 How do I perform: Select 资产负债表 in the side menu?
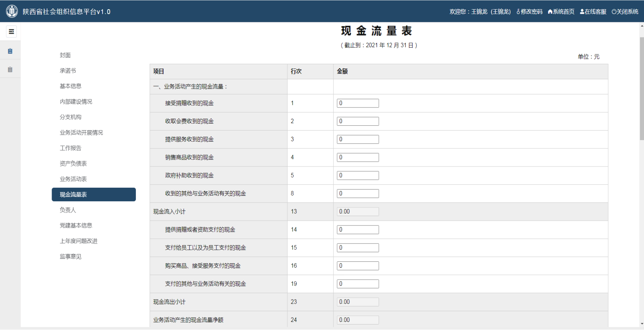click(73, 164)
